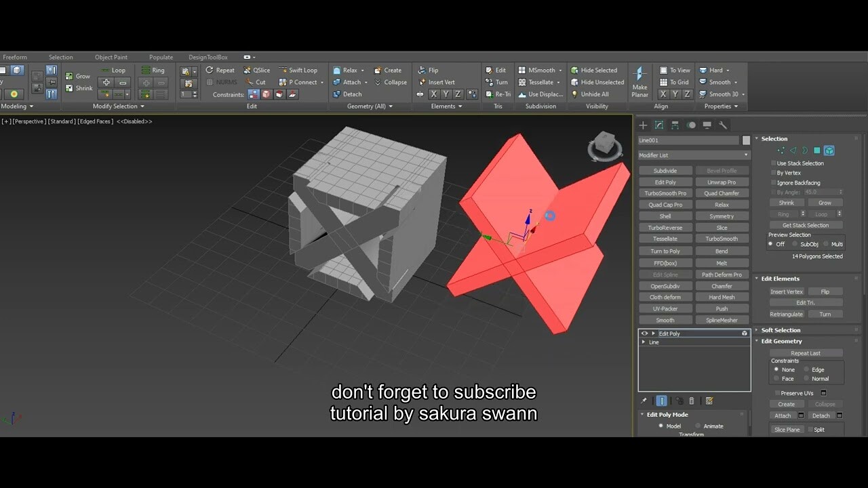This screenshot has height=488, width=868.
Task: Open the Hierarchy command panel tab
Action: tap(675, 125)
